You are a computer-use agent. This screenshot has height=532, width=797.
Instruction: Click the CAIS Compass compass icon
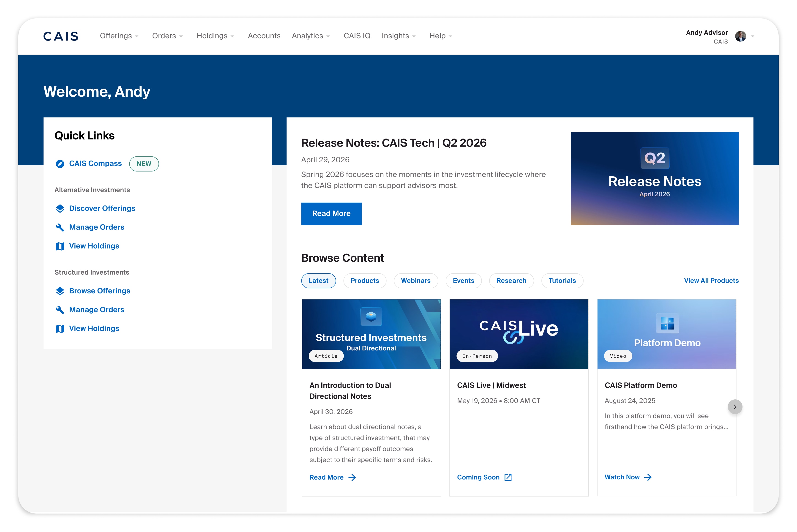tap(60, 164)
